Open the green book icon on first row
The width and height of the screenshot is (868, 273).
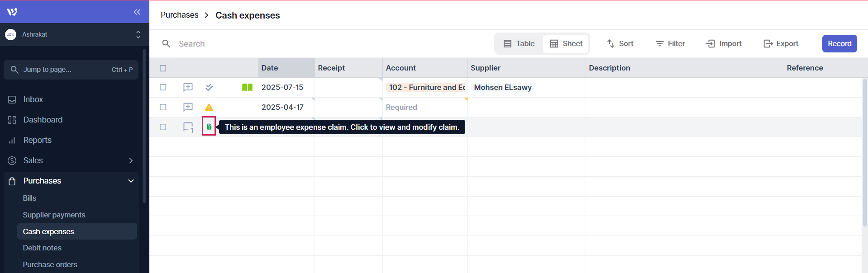point(247,87)
